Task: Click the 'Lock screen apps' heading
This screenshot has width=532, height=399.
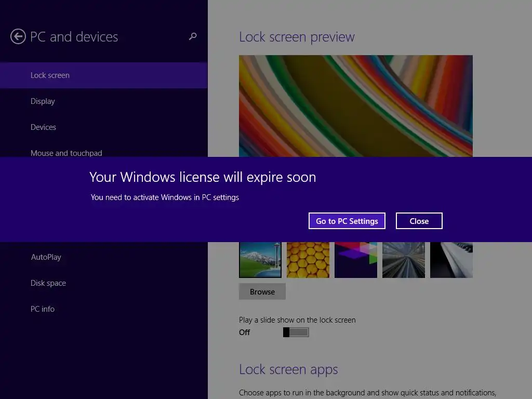Action: point(288,369)
